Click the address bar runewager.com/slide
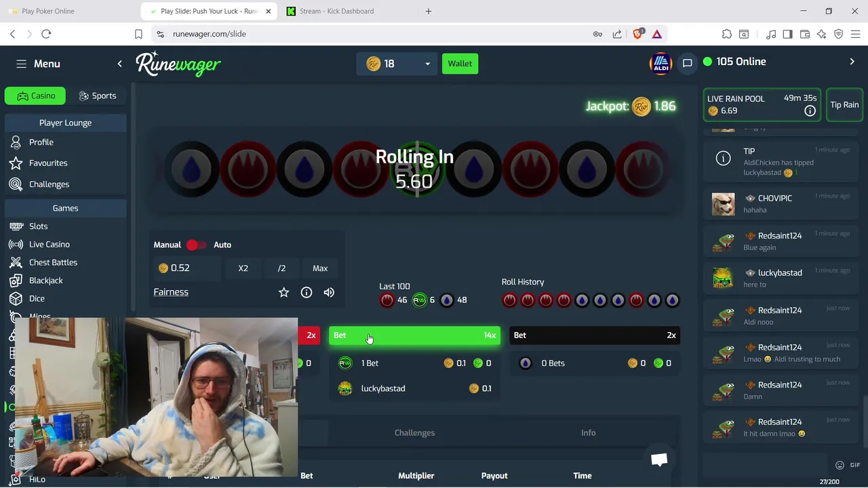The image size is (868, 488). (209, 34)
